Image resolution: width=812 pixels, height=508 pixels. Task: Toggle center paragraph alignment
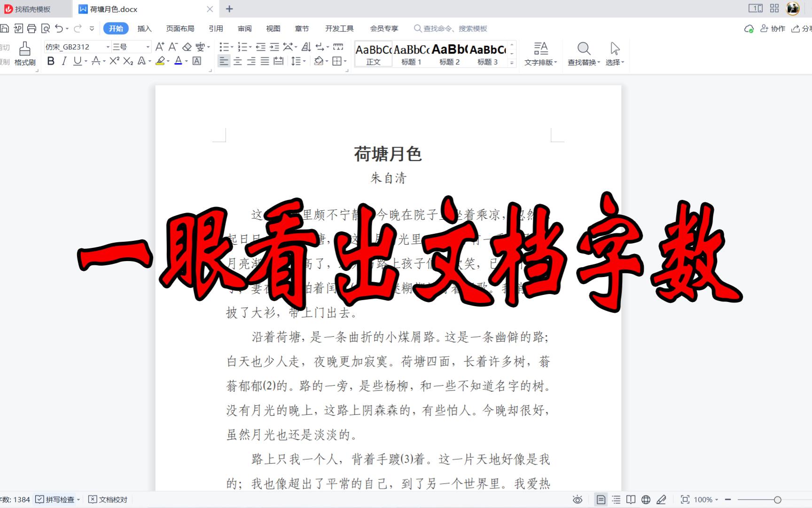[x=238, y=61]
